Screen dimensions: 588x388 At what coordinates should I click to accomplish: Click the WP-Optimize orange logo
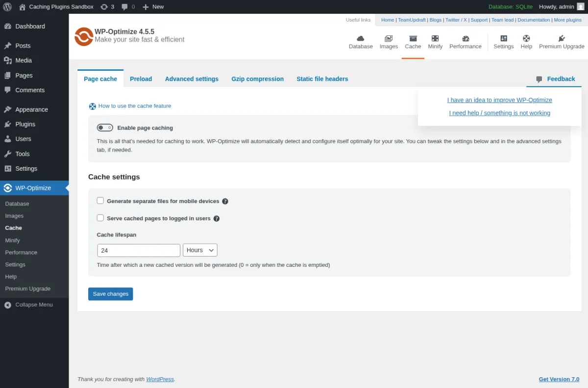click(84, 36)
